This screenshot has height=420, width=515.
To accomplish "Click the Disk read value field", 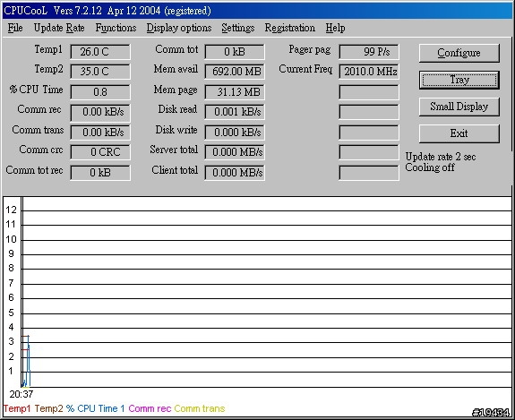I will [x=235, y=112].
